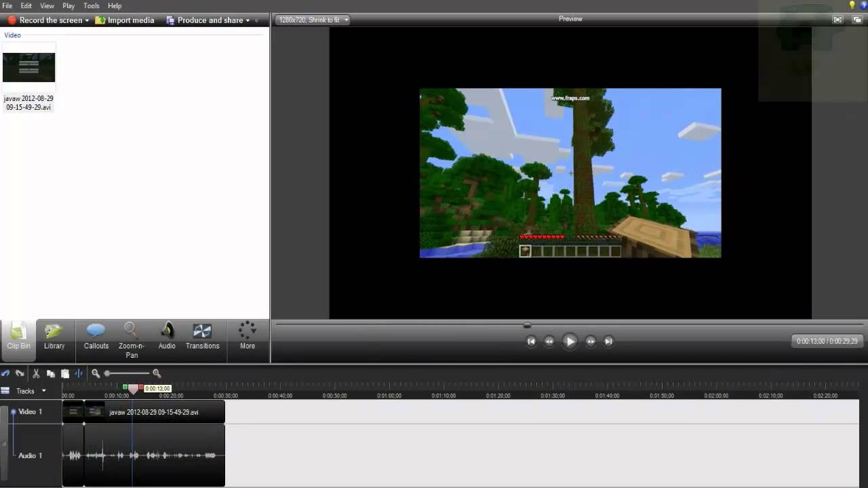Click the Audio 1 track label
Image resolution: width=868 pixels, height=488 pixels.
click(31, 455)
